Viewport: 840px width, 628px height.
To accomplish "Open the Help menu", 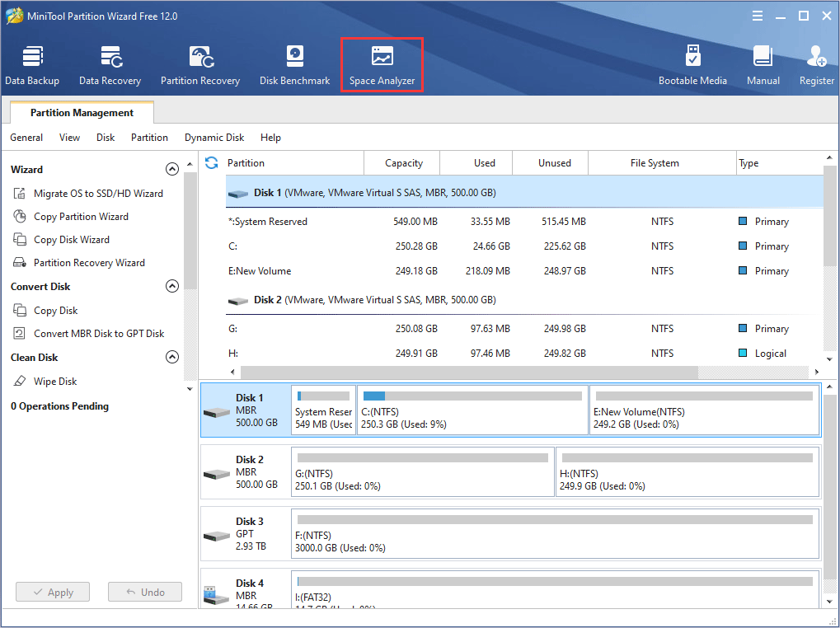I will pos(270,138).
